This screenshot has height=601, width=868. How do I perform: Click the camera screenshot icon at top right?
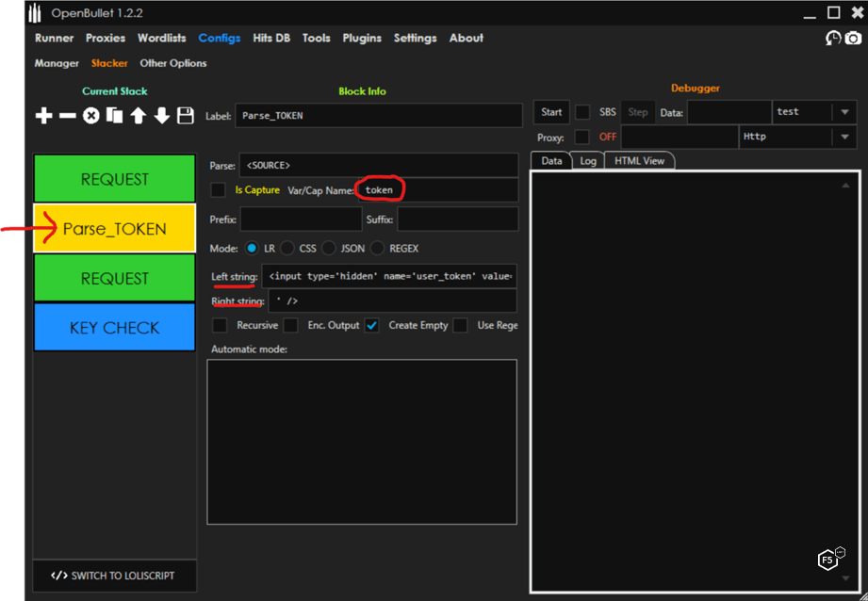[853, 38]
